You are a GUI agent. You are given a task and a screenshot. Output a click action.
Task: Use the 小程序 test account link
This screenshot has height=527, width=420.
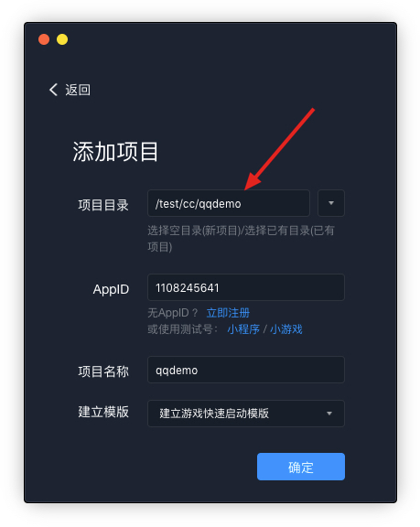(x=243, y=329)
